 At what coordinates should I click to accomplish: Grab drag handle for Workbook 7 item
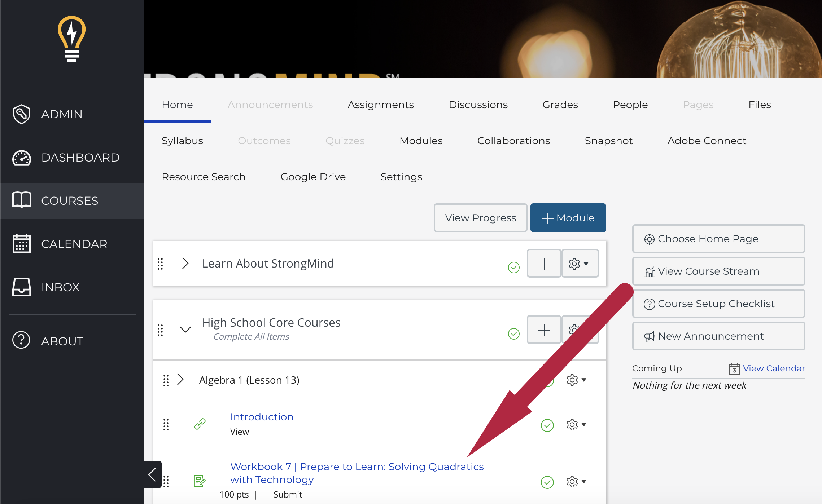coord(166,481)
